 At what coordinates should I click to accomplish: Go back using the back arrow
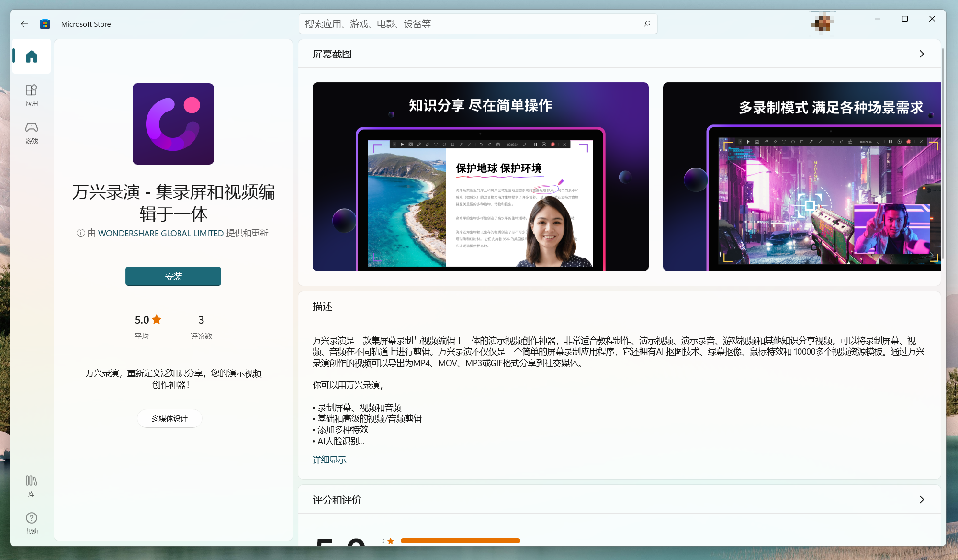pos(24,24)
